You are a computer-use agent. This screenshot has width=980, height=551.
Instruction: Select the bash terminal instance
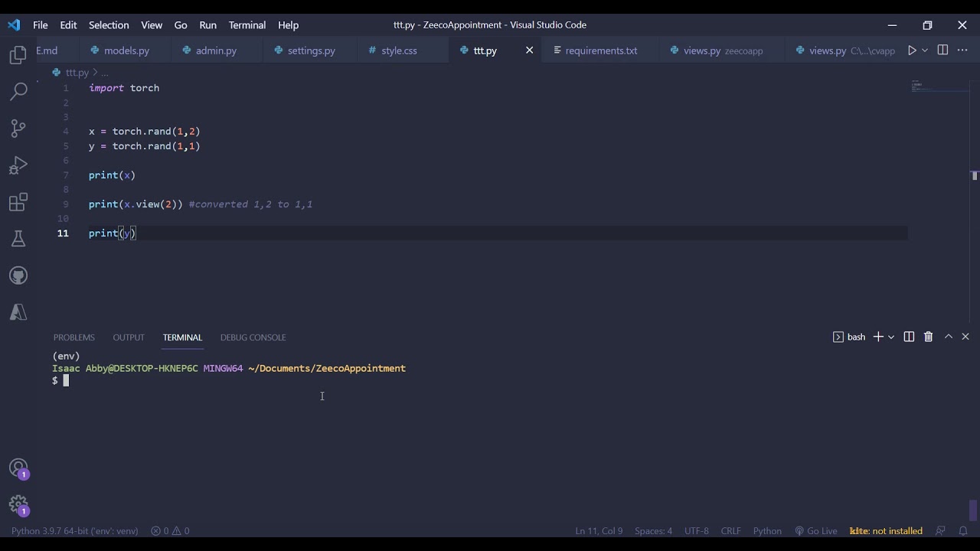pos(849,337)
